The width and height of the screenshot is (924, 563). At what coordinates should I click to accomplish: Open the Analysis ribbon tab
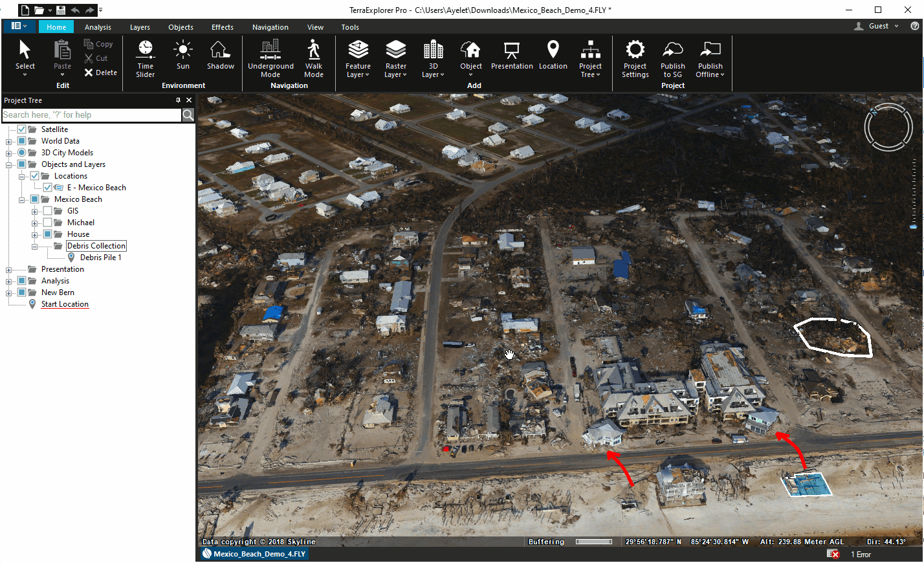click(x=98, y=27)
